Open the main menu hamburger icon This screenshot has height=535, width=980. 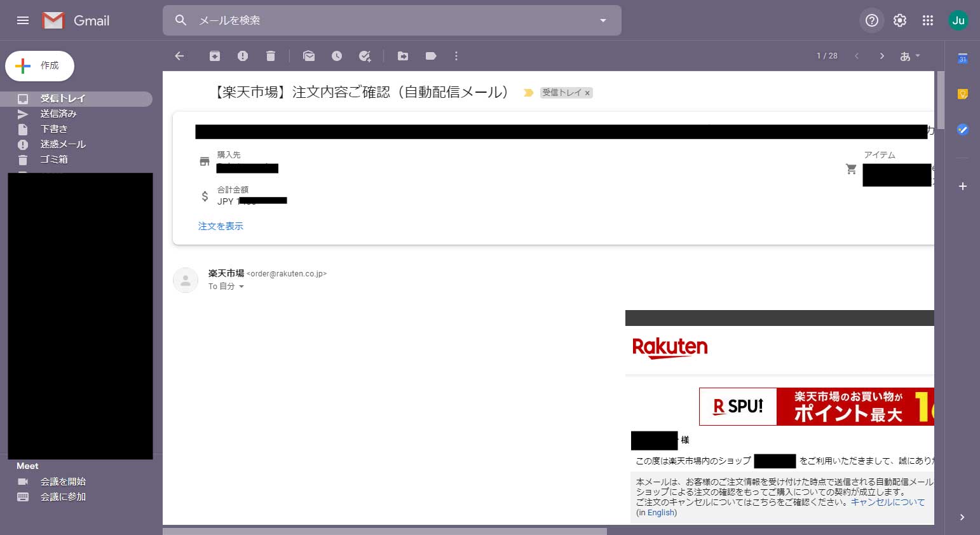(x=23, y=20)
